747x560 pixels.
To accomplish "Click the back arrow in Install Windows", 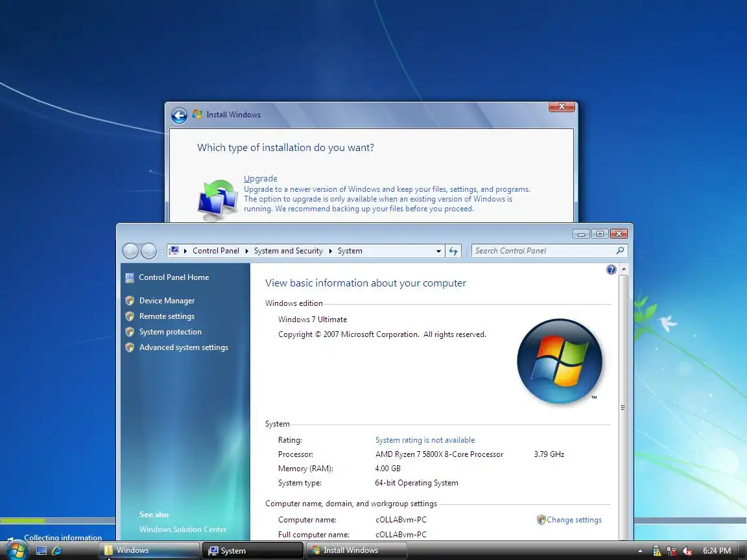I will pos(179,115).
